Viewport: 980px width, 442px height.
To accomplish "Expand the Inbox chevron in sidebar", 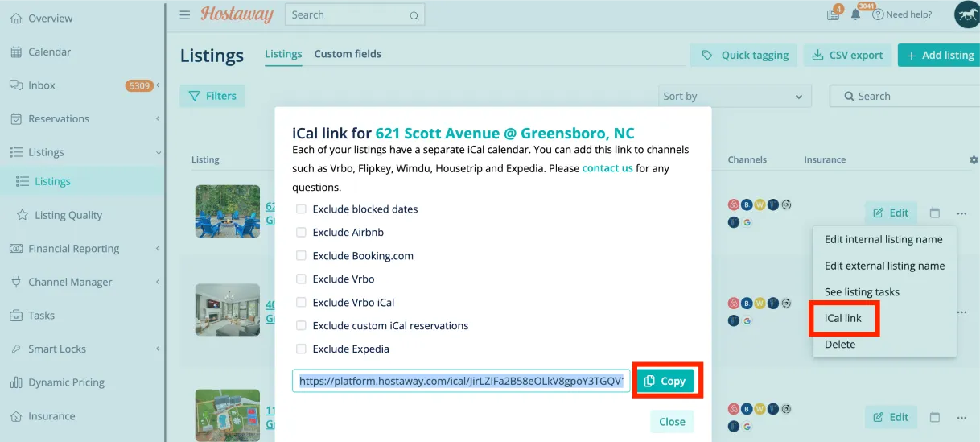I will [158, 85].
